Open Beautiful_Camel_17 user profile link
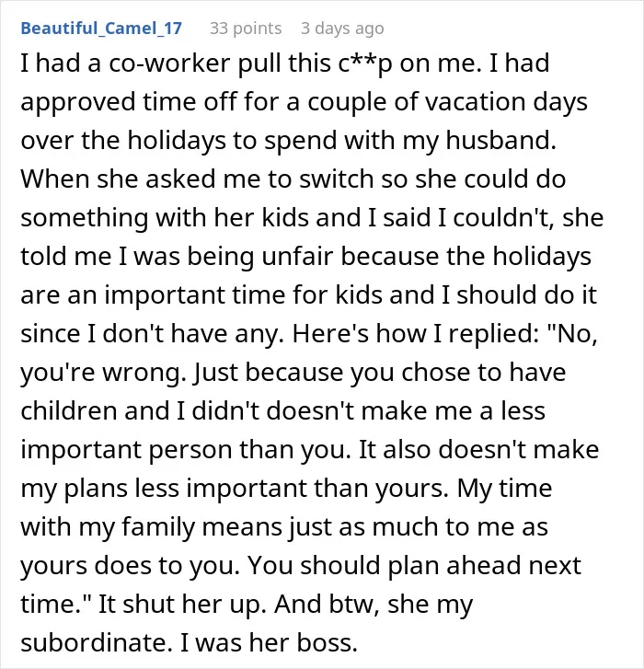 tap(101, 29)
